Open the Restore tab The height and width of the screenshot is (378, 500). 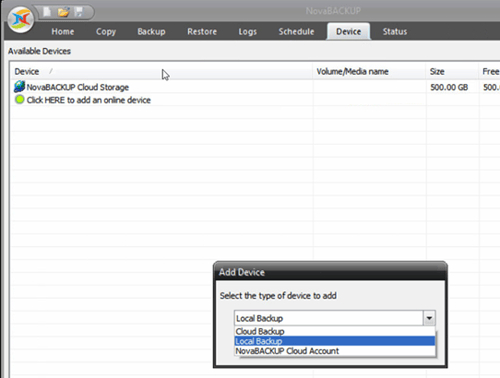click(x=202, y=32)
